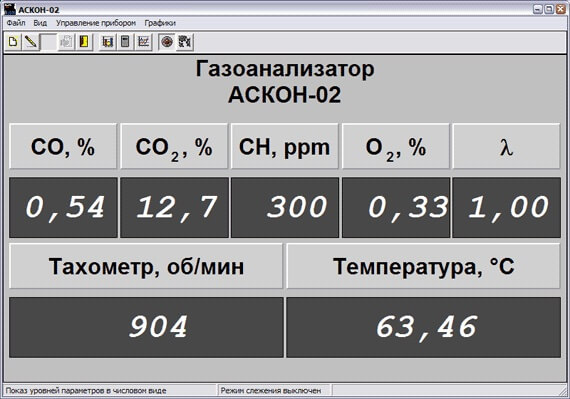Click the Температура, °C header button
The image size is (570, 399).
pyautogui.click(x=424, y=266)
